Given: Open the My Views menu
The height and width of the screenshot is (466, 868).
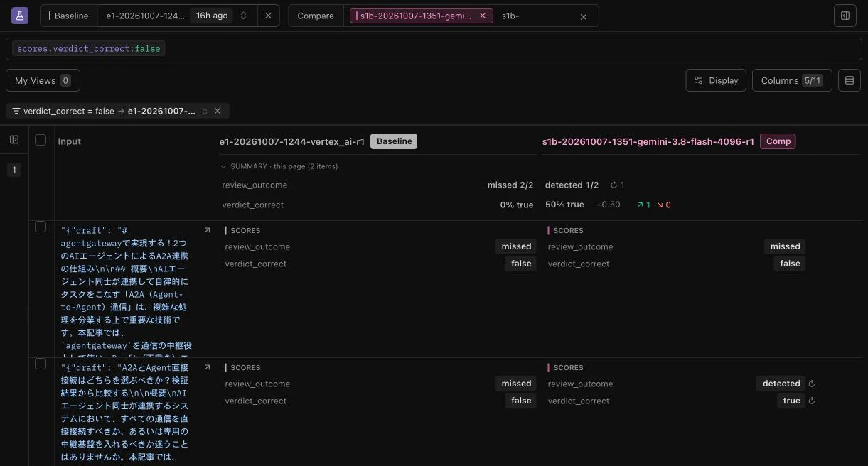Looking at the screenshot, I should 43,80.
